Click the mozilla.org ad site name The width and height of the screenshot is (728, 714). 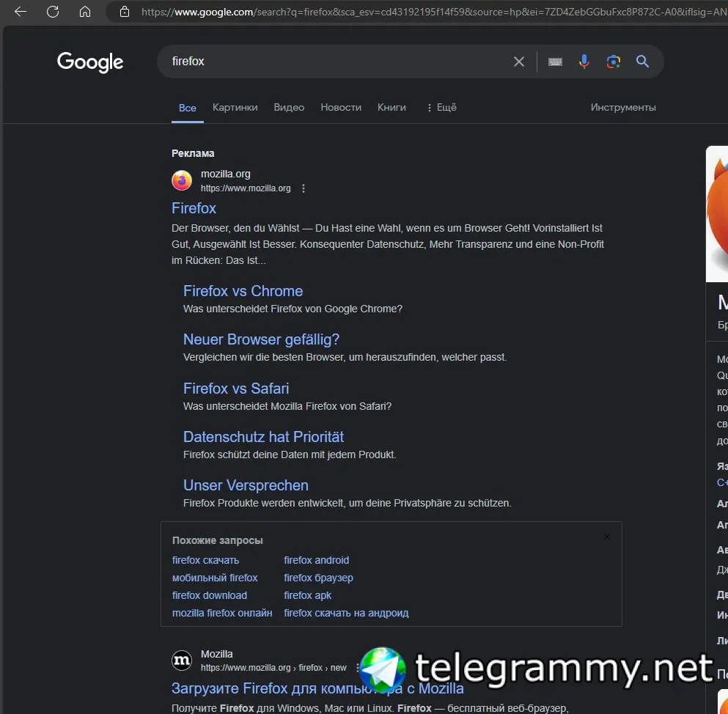[x=225, y=174]
